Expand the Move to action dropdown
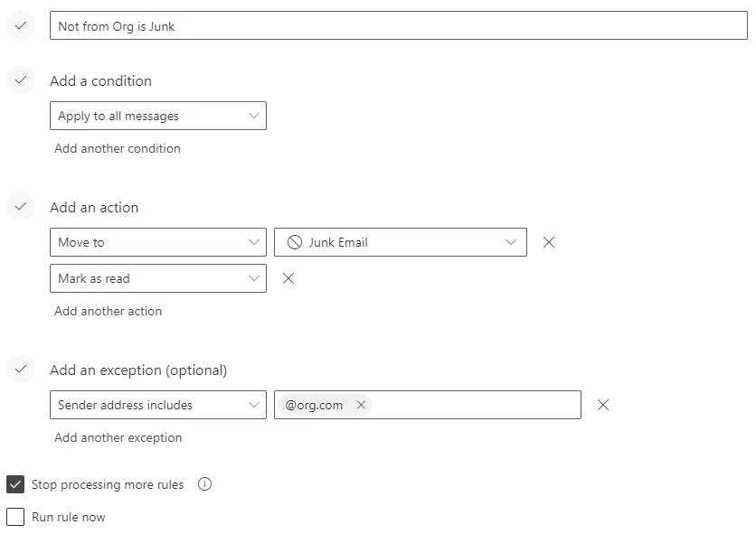 [x=158, y=242]
